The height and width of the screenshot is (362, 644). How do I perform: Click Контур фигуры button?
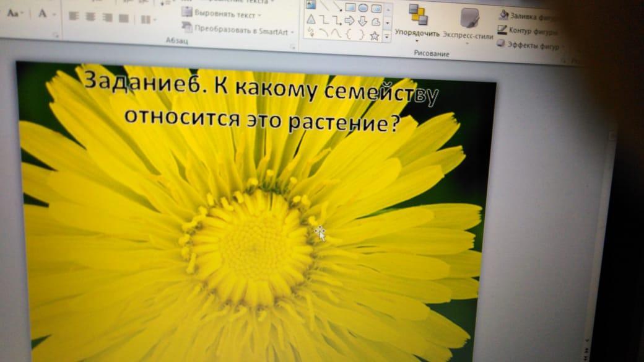[528, 30]
